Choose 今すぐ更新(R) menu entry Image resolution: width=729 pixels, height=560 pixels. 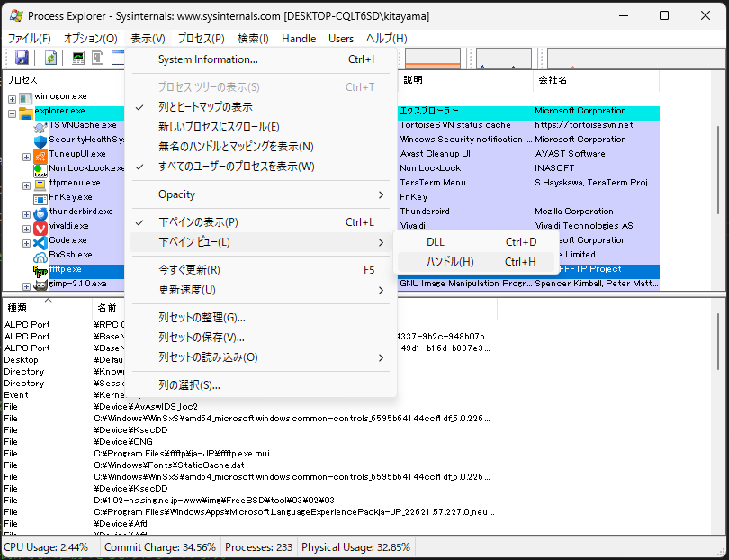pos(260,270)
